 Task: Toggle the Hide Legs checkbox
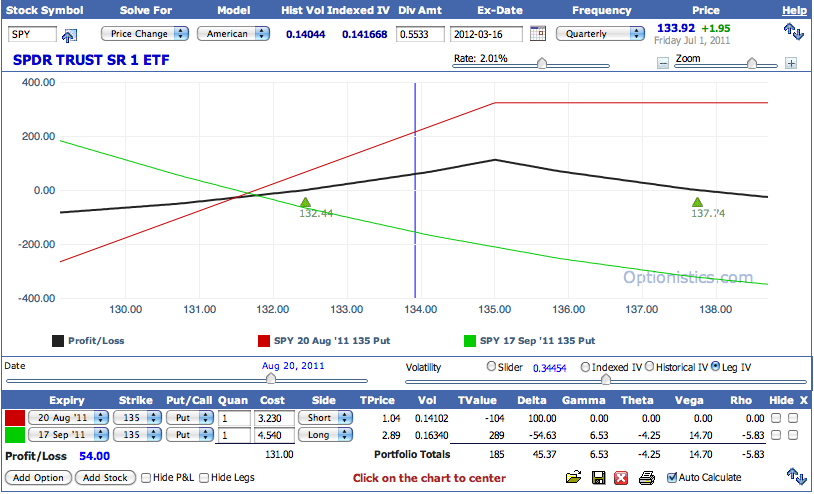[x=204, y=477]
